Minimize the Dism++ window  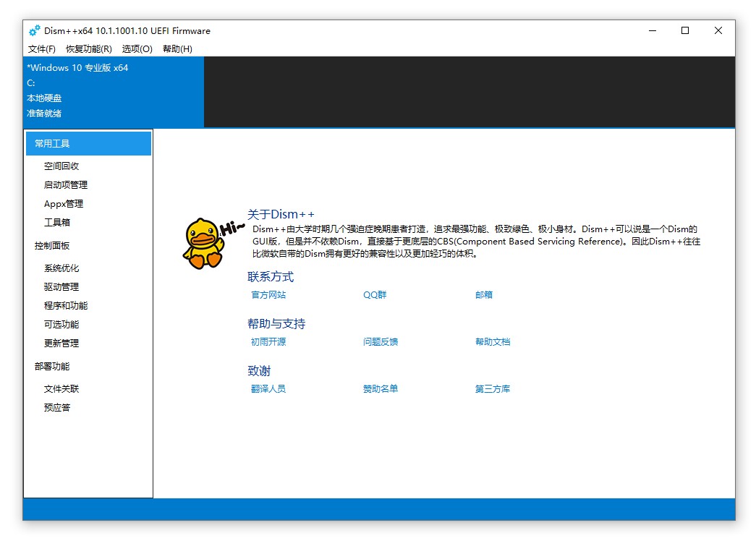(x=653, y=30)
